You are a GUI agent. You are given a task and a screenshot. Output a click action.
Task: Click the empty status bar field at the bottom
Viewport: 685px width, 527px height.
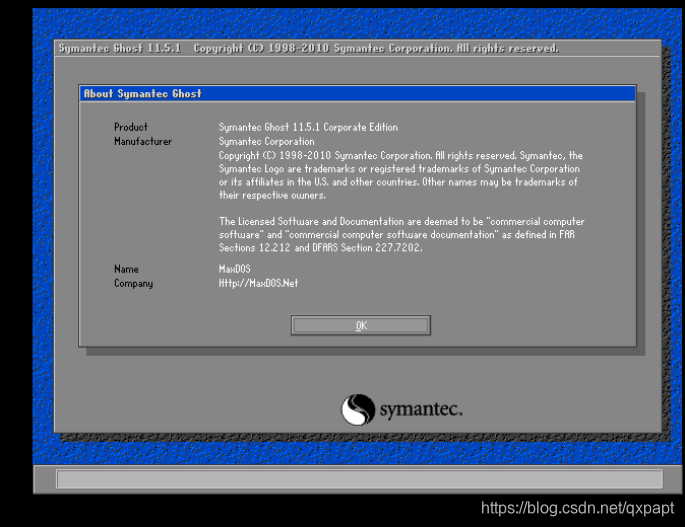pos(359,479)
